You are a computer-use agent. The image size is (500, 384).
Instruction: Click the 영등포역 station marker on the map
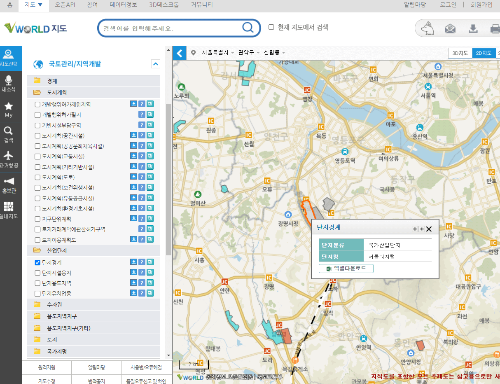[x=345, y=152]
